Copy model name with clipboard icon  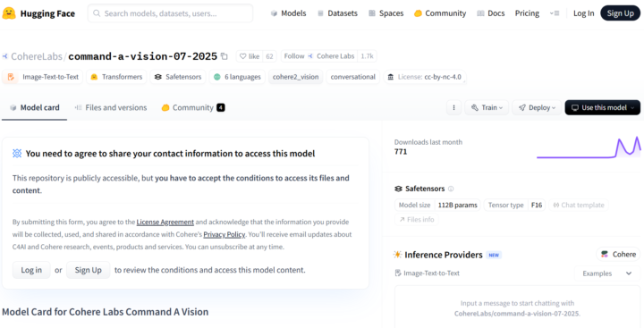[x=224, y=56]
